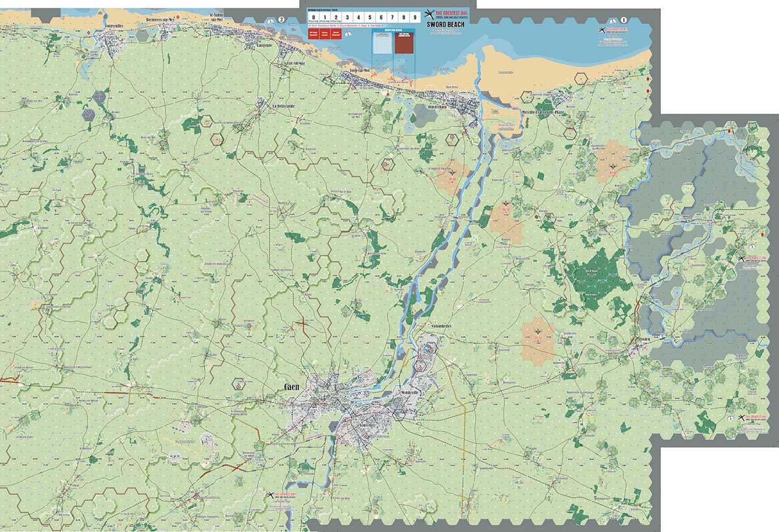Pick box 5 on the defense track

click(x=369, y=18)
